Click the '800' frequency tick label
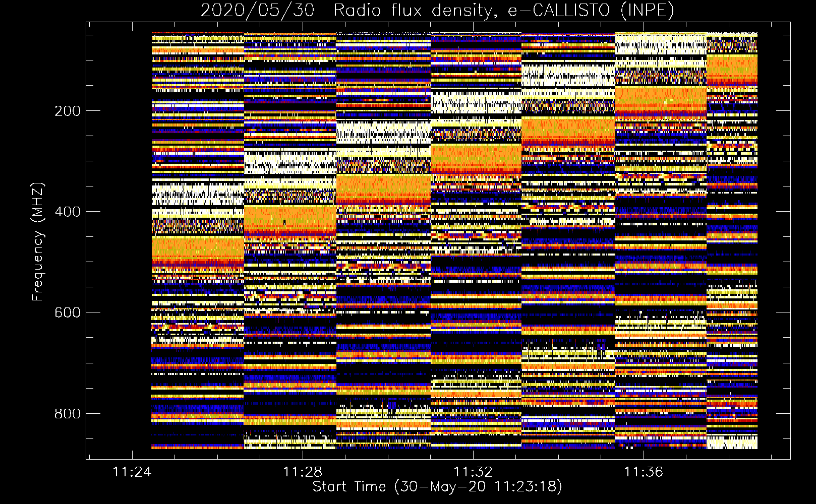816x504 pixels. (68, 414)
